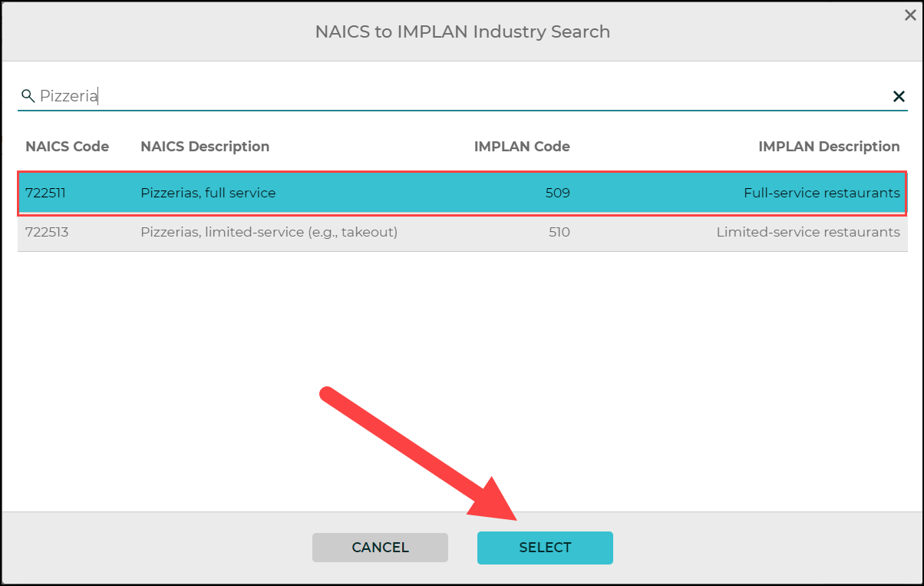
Task: Clear the Pizzeria search text
Action: [899, 96]
